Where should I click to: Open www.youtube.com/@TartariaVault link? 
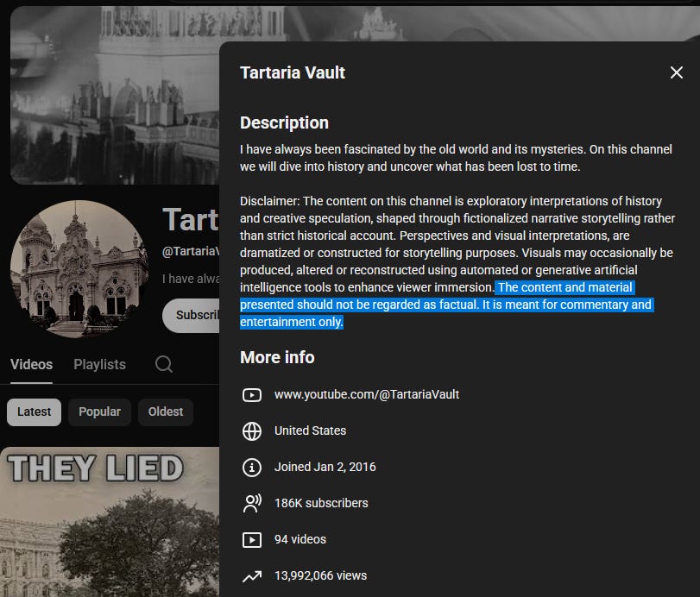tap(367, 394)
